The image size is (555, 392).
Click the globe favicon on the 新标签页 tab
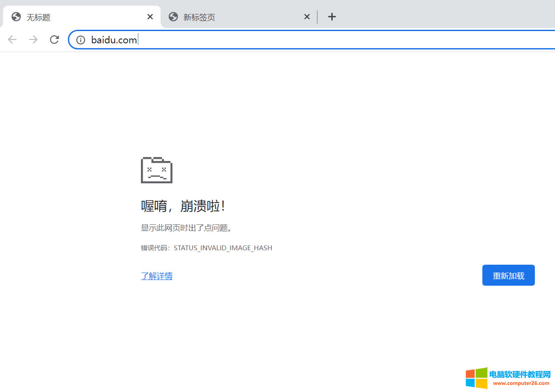[173, 17]
